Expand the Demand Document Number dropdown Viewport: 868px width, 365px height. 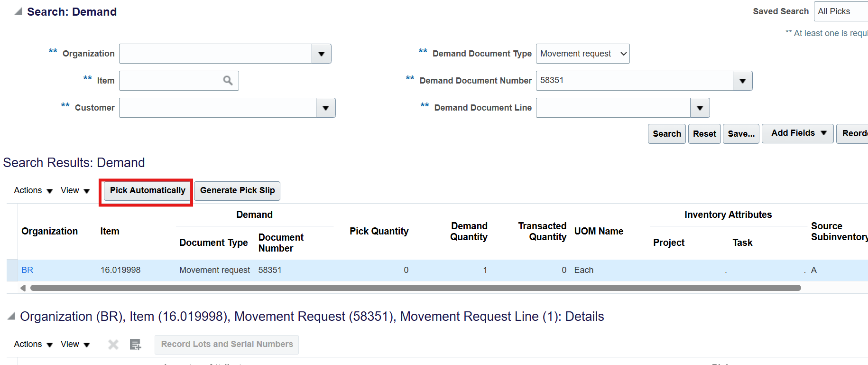pos(742,81)
